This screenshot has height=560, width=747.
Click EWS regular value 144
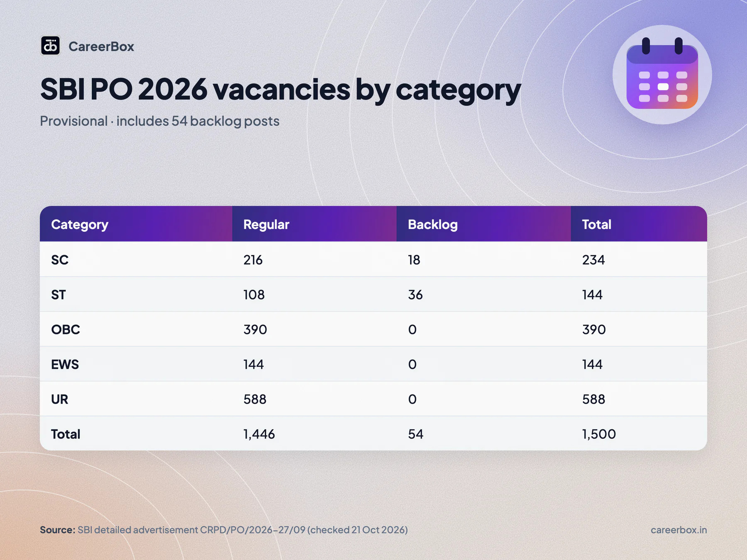pos(254,364)
